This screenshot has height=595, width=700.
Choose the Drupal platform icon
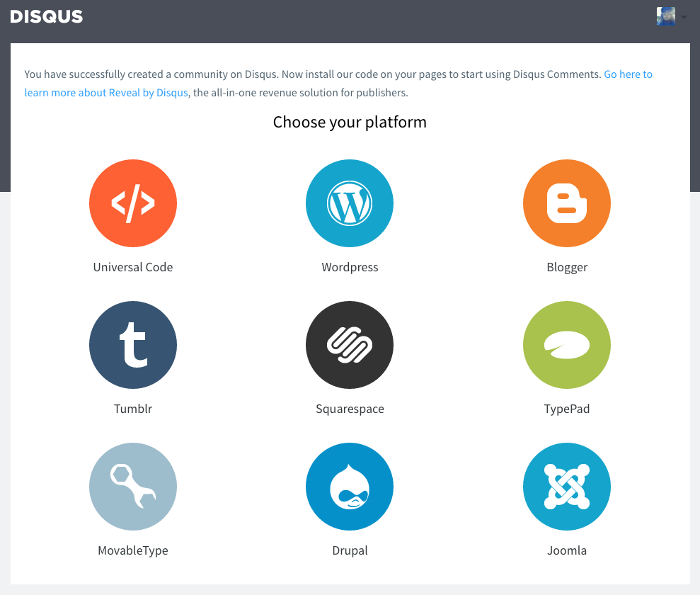point(350,487)
